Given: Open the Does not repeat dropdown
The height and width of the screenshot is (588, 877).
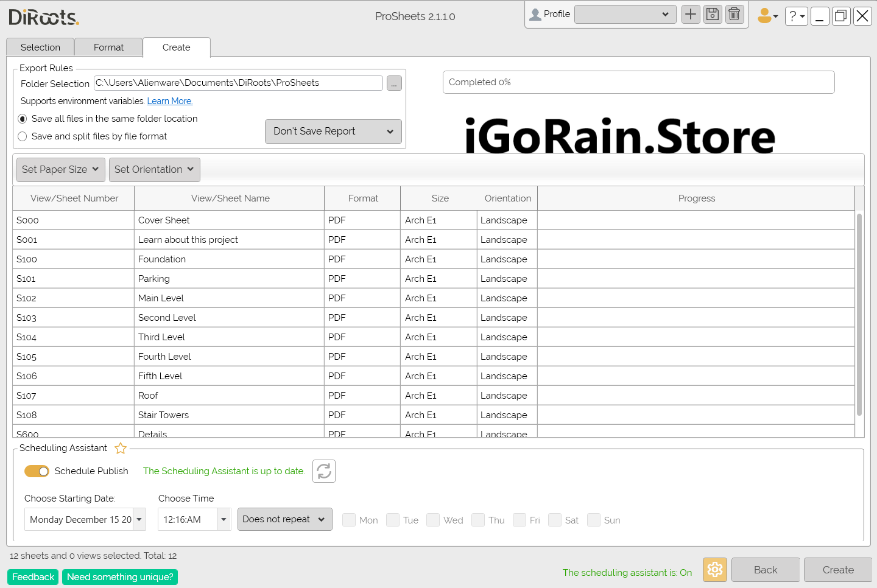Looking at the screenshot, I should [x=284, y=519].
